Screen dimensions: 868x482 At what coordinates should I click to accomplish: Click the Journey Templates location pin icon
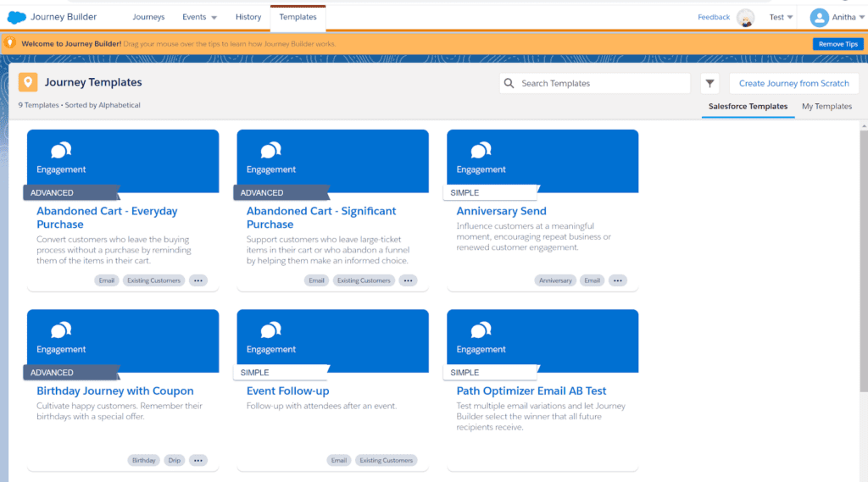28,82
